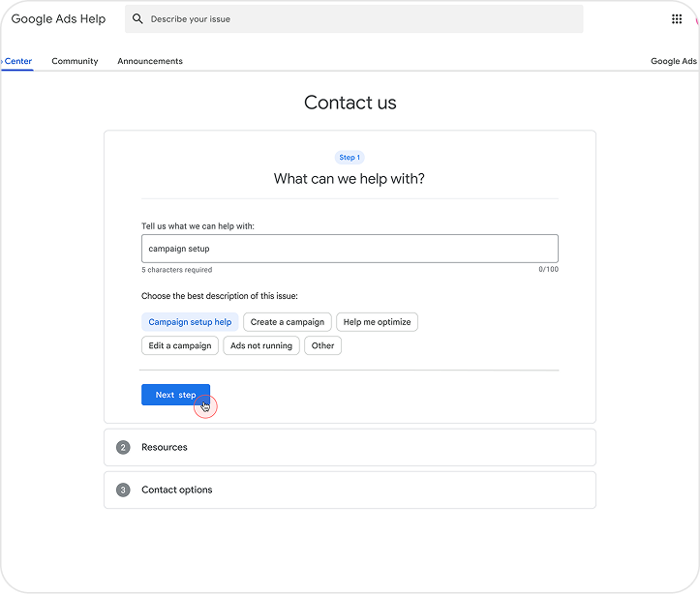Screen dimensions: 700x594
Task: Choose the "Create a campaign" option chip
Action: [x=288, y=322]
